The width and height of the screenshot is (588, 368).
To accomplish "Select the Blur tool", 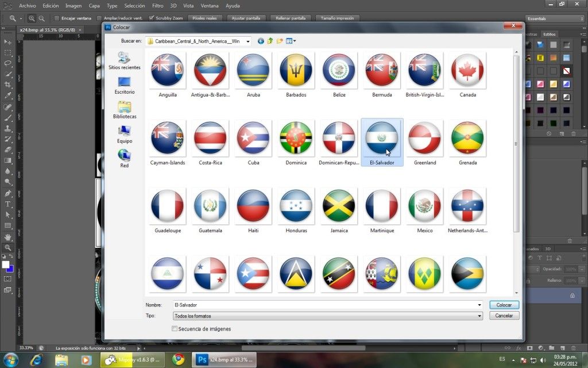I will pos(7,171).
